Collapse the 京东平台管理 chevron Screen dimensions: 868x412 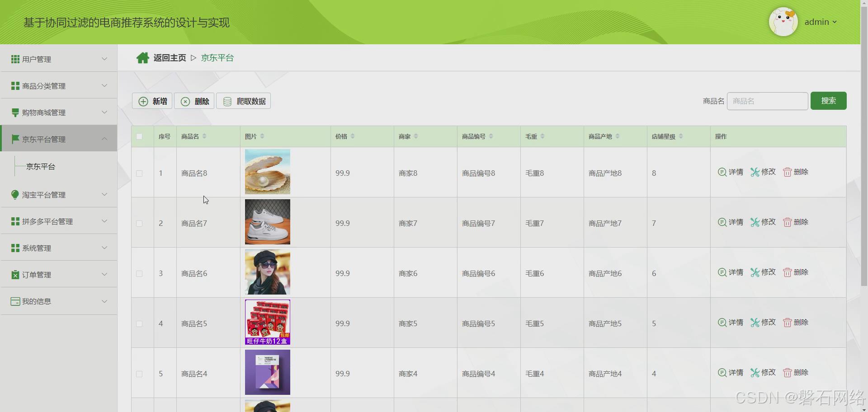(104, 139)
